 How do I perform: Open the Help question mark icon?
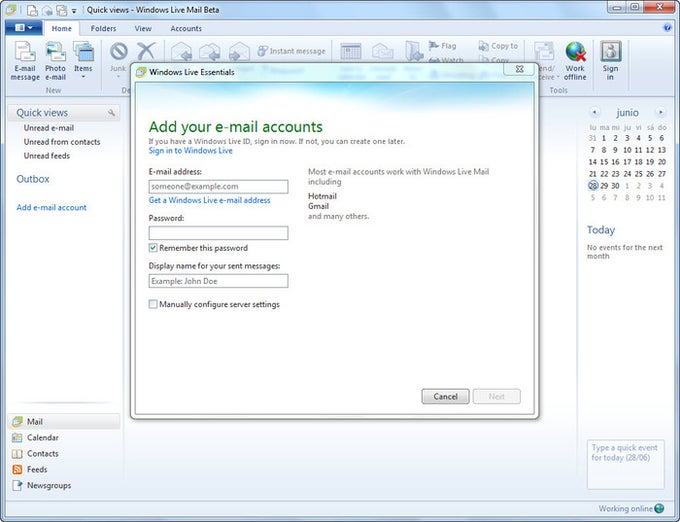coord(667,28)
